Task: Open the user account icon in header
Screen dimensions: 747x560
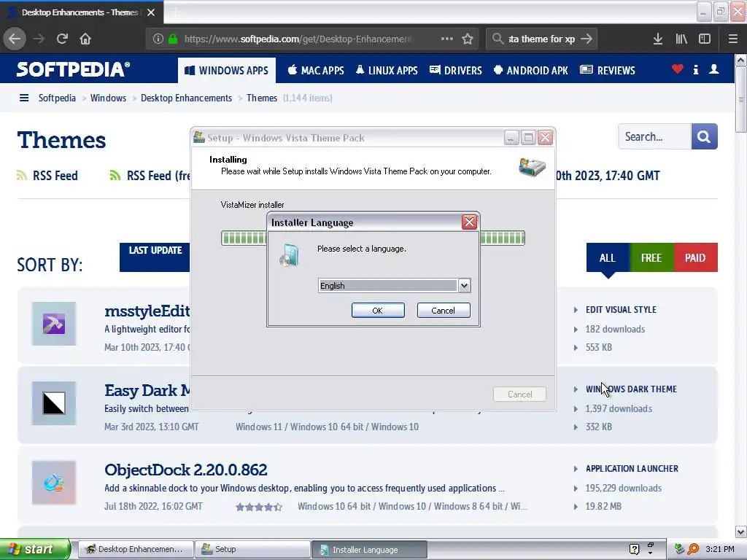Action: coord(714,69)
